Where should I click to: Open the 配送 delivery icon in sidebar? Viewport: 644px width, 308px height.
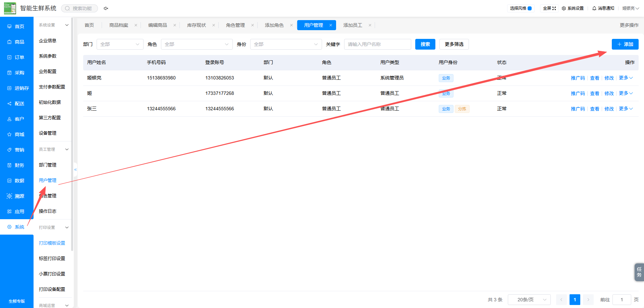(x=9, y=104)
